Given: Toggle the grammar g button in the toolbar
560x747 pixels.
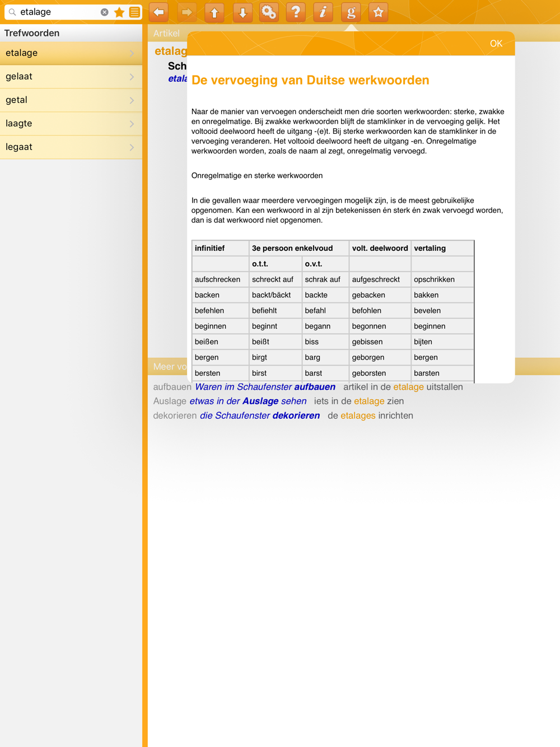Looking at the screenshot, I should click(x=351, y=12).
